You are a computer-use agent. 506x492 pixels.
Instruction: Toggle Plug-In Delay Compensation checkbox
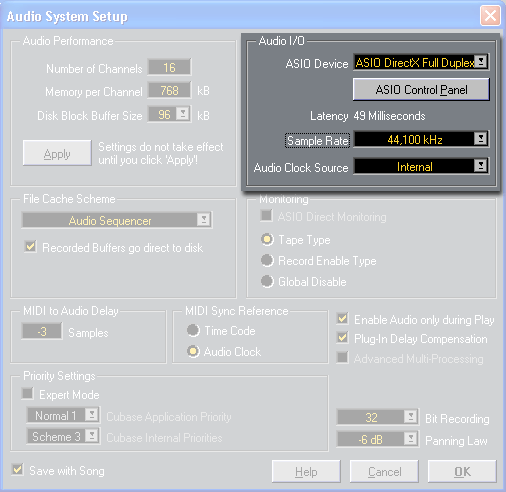coord(342,338)
